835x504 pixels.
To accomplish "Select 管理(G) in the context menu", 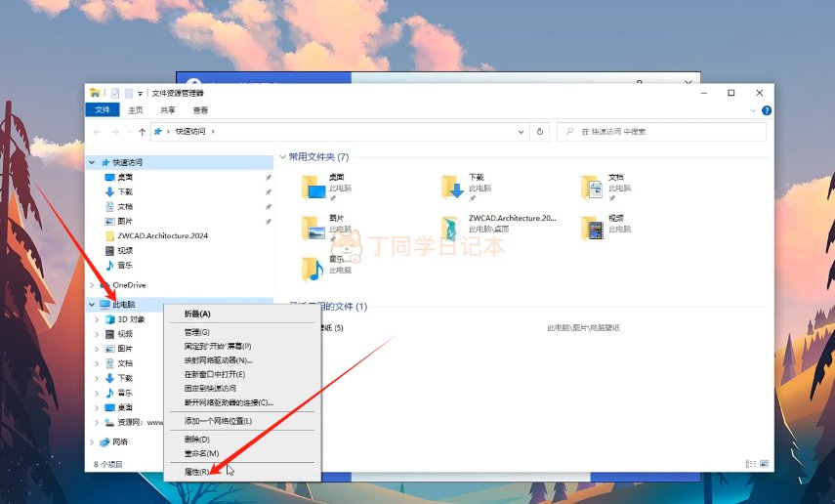I will (x=196, y=332).
